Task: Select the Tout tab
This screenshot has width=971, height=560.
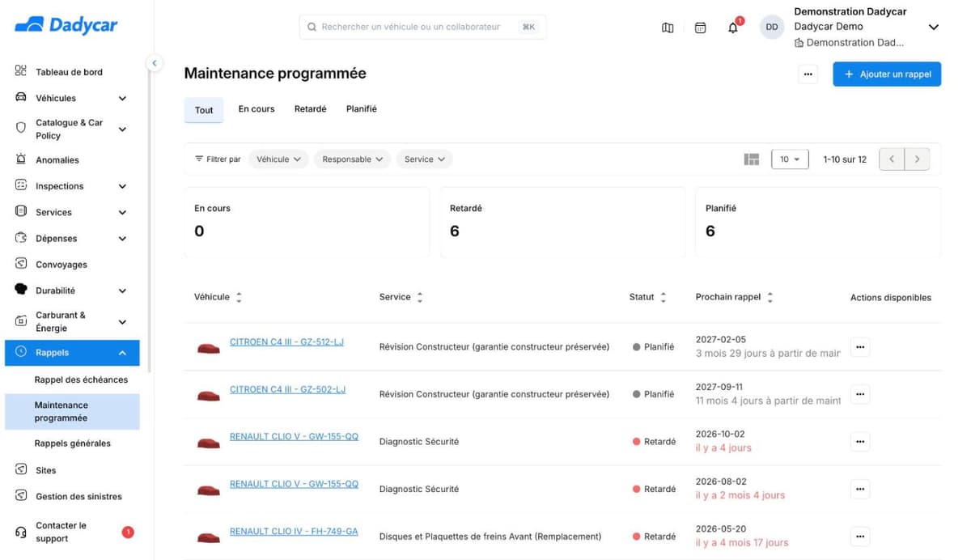Action: pyautogui.click(x=204, y=110)
